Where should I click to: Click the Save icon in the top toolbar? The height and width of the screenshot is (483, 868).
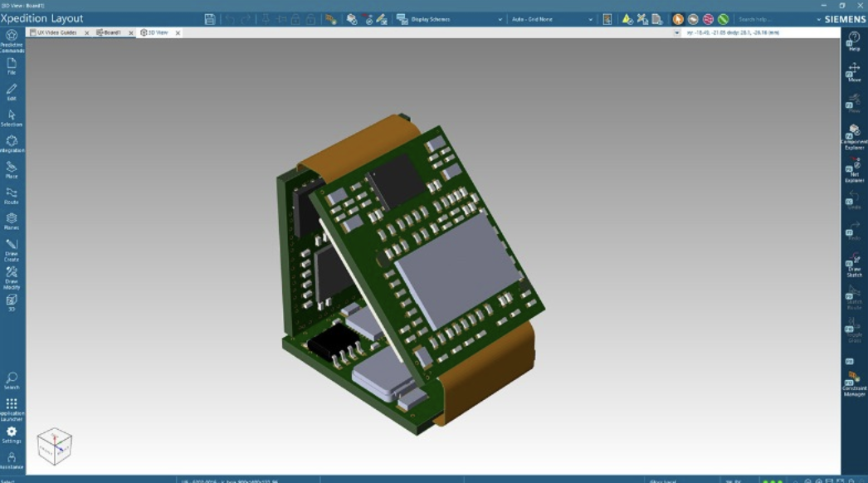click(210, 19)
